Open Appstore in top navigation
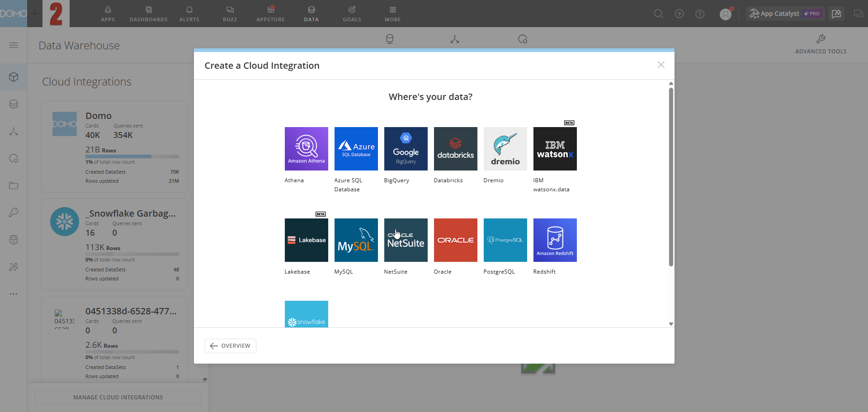This screenshot has height=412, width=868. coord(270,14)
